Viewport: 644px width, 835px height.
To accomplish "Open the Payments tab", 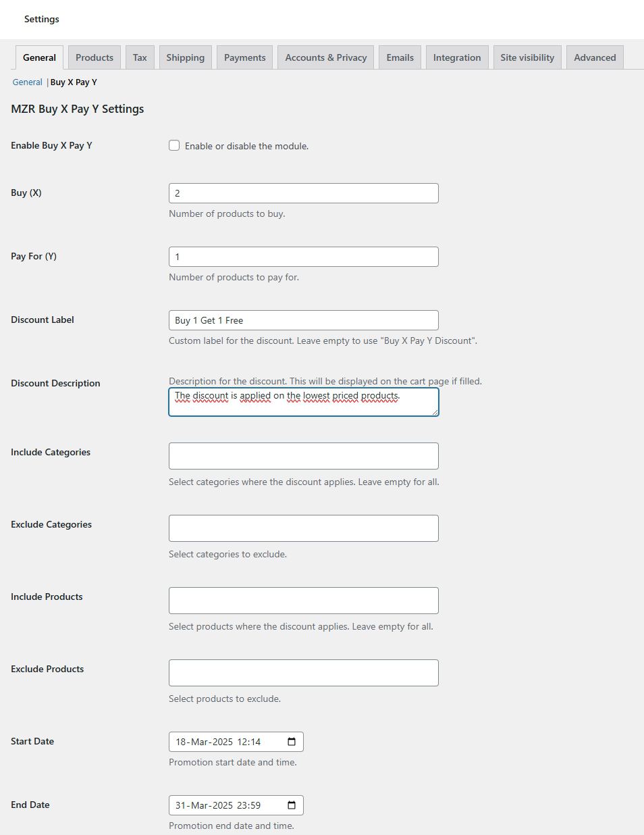I will point(245,57).
